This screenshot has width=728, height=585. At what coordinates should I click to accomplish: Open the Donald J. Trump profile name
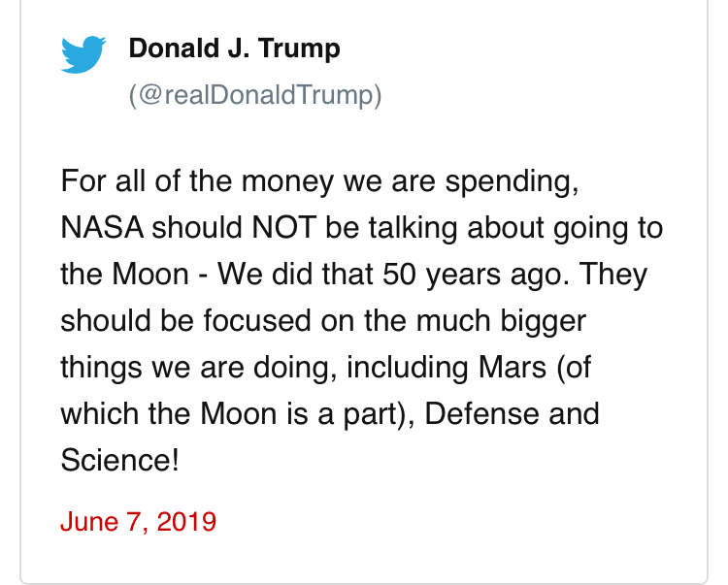click(235, 49)
